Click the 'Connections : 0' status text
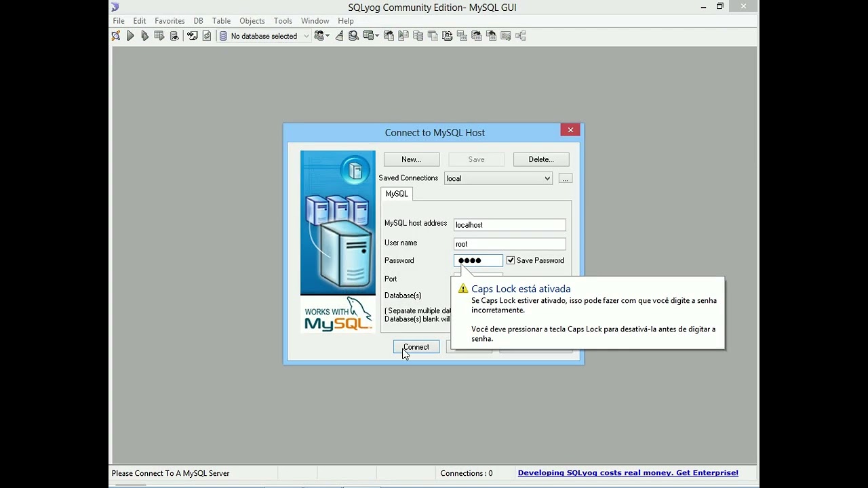868x488 pixels. pos(467,473)
